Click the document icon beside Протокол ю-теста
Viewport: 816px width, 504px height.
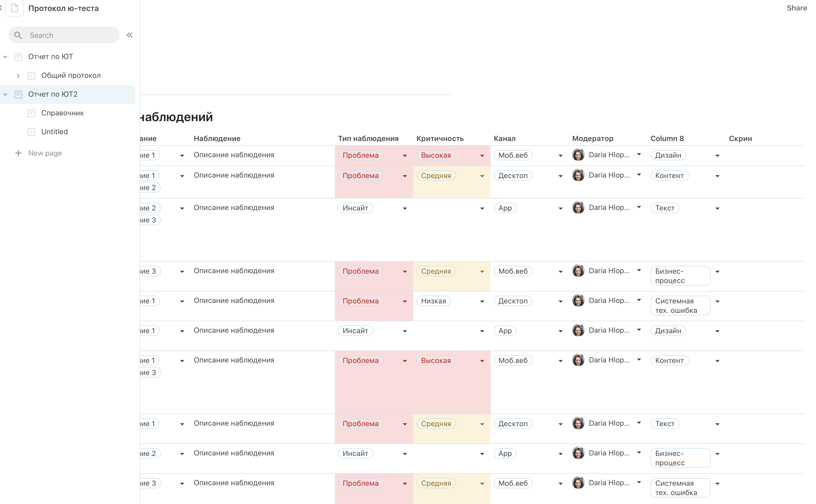point(15,8)
